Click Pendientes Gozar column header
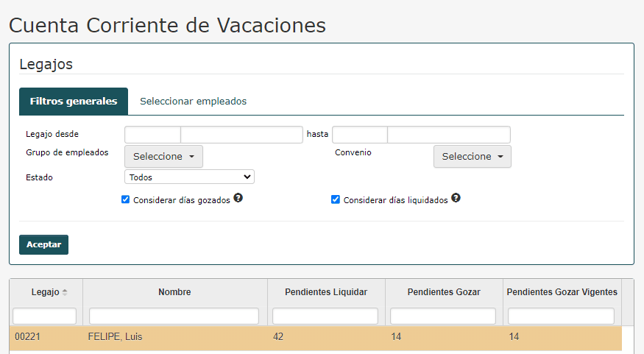 (444, 292)
